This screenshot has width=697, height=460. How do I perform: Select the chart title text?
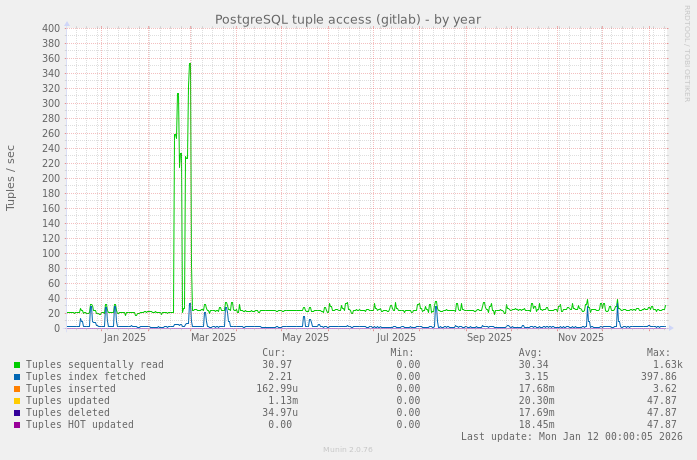[x=348, y=20]
